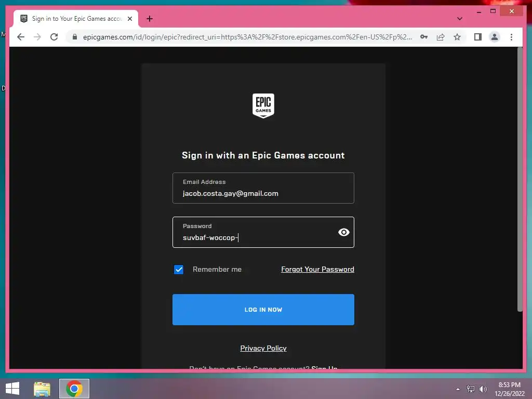Screen dimensions: 532x399
Task: Click the Epic Games logo
Action: (263, 105)
